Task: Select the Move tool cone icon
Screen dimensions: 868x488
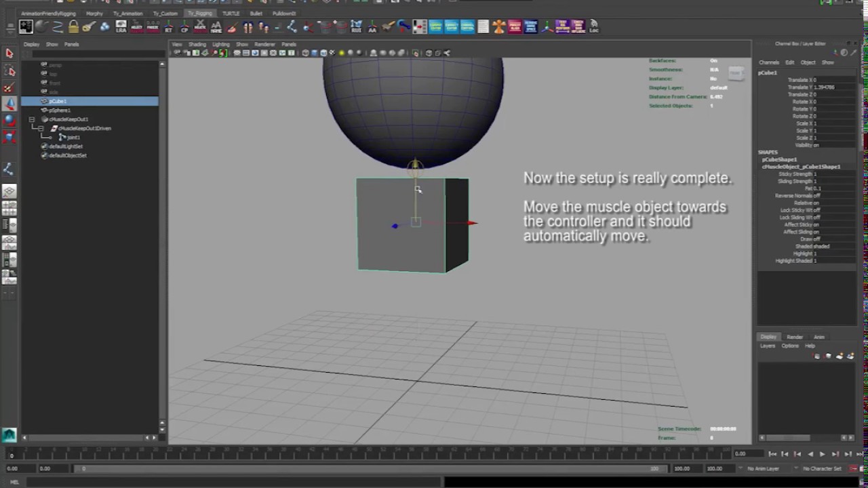Action: 9,104
